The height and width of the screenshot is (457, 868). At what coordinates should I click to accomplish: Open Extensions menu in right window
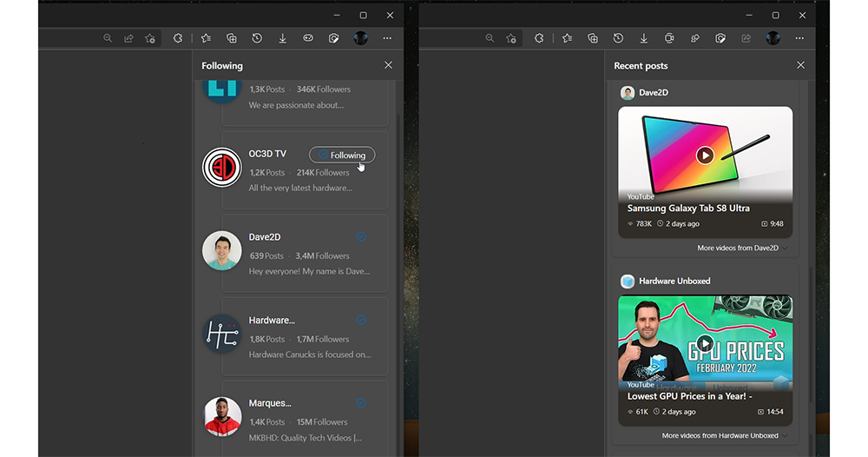tap(539, 38)
